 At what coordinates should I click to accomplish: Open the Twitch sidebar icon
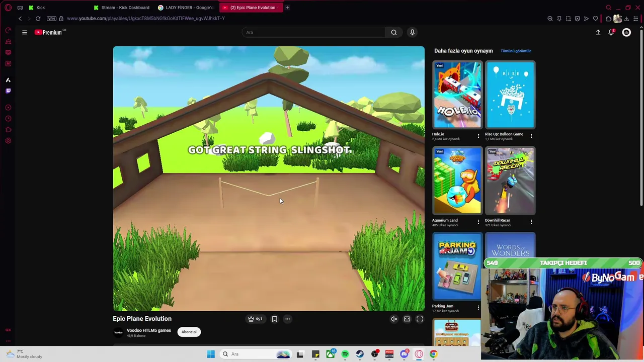pyautogui.click(x=8, y=91)
